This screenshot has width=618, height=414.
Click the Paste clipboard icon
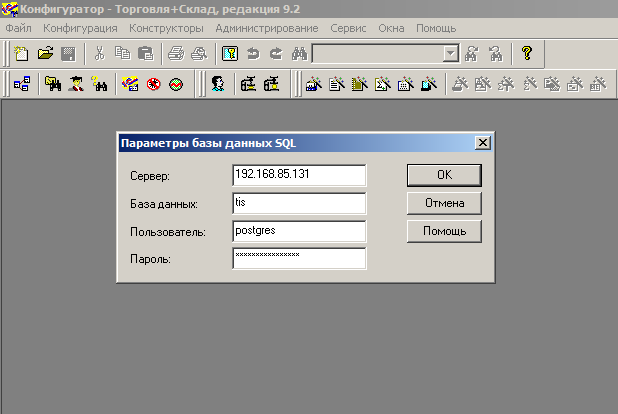(145, 53)
